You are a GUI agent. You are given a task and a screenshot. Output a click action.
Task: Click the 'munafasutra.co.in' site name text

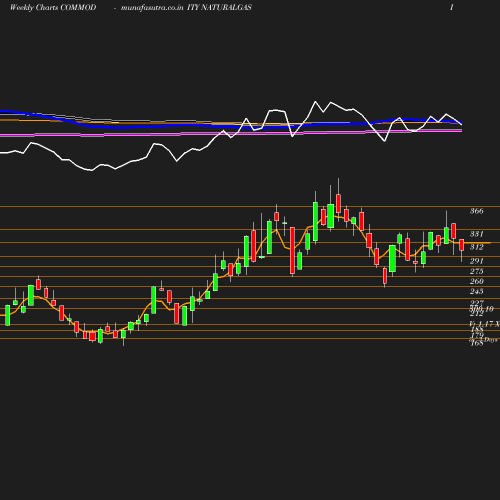152,8
